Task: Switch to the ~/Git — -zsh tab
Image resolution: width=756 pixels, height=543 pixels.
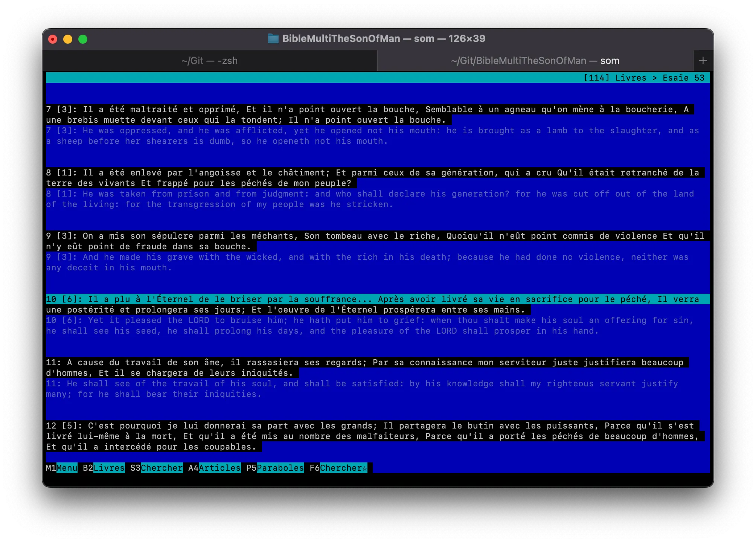Action: tap(210, 61)
